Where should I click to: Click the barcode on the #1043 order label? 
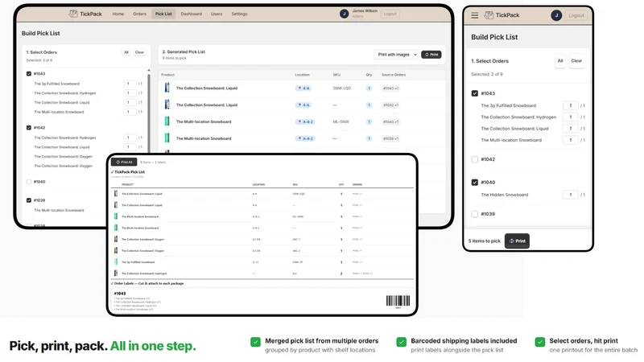pyautogui.click(x=398, y=301)
